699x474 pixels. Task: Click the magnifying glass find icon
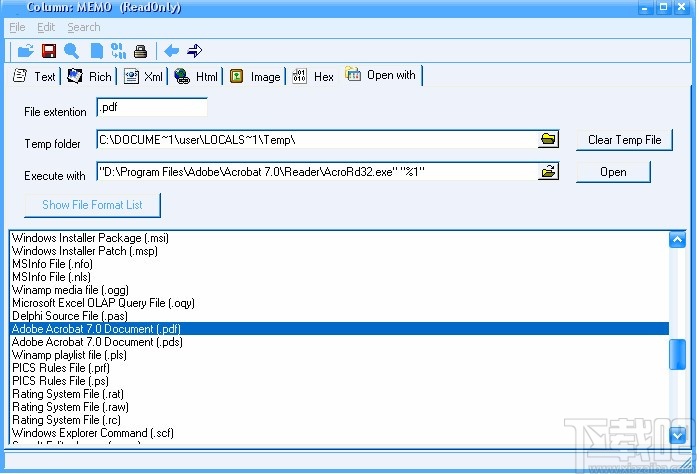coord(71,51)
